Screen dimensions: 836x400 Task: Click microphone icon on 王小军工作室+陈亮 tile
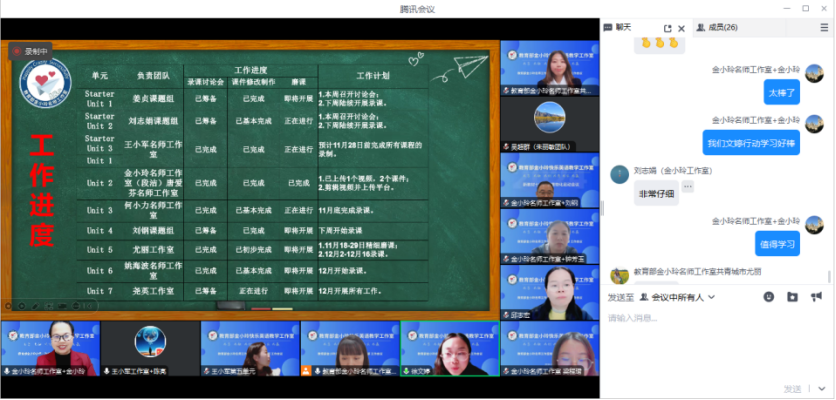click(107, 371)
